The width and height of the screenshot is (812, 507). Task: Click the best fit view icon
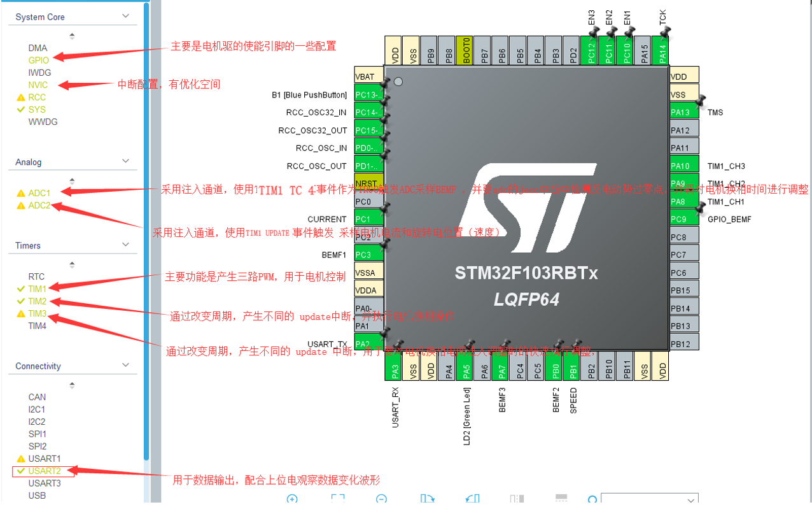pos(337,499)
